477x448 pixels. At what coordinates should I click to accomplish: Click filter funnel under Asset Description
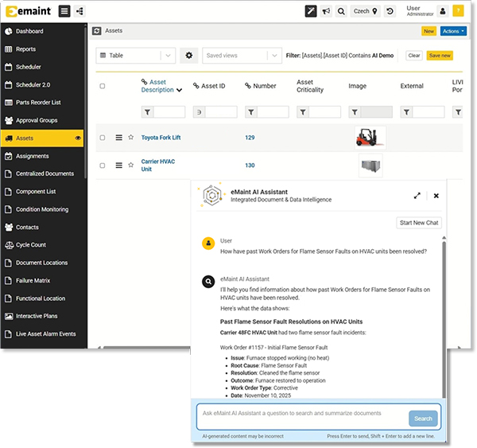148,112
